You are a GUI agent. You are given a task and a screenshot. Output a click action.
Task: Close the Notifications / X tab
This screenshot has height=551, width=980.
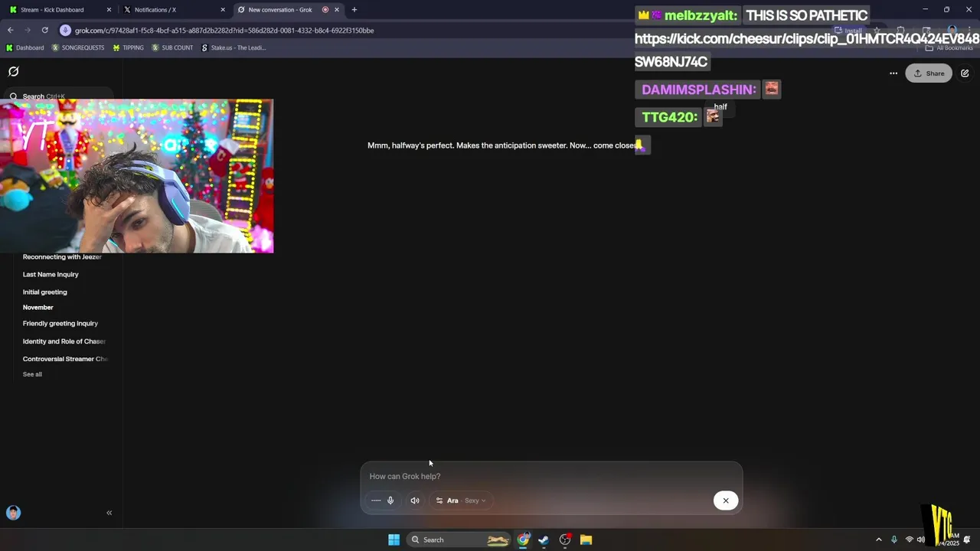[x=223, y=10]
